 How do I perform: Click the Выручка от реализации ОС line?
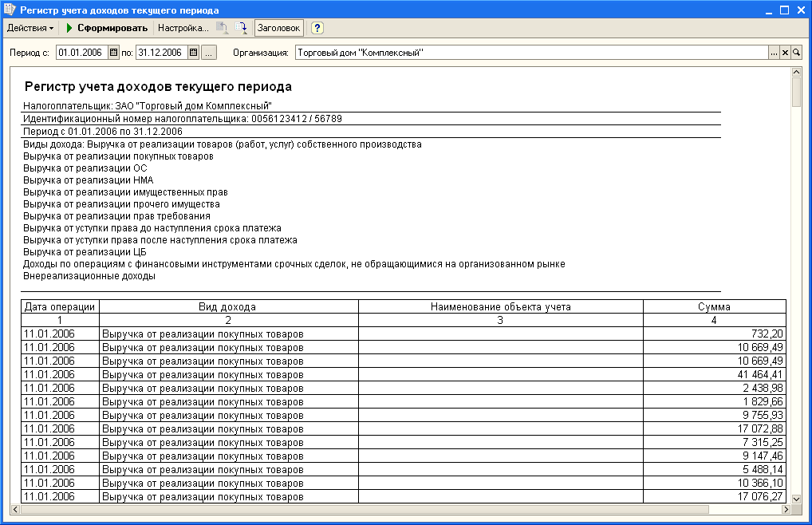point(85,168)
